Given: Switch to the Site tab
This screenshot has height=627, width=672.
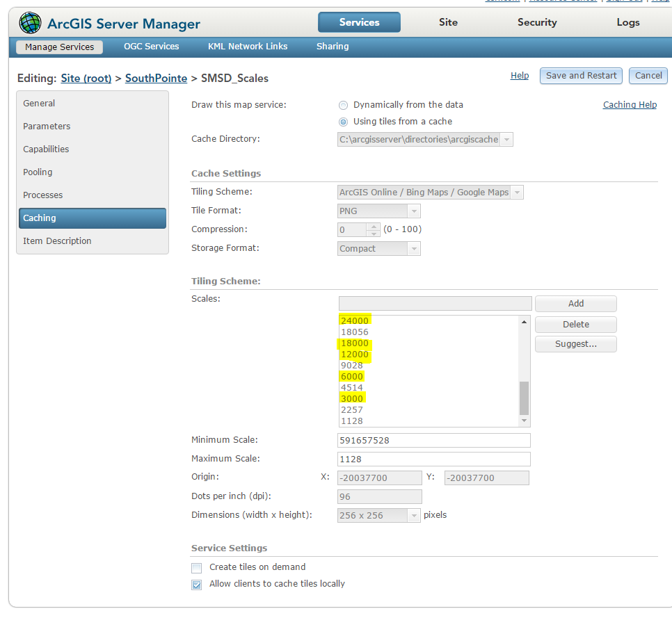Looking at the screenshot, I should pos(448,22).
